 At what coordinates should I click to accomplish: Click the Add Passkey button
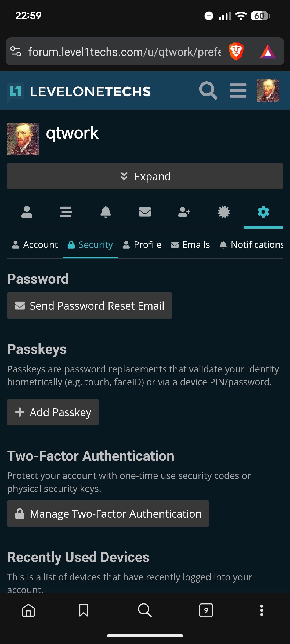click(53, 412)
